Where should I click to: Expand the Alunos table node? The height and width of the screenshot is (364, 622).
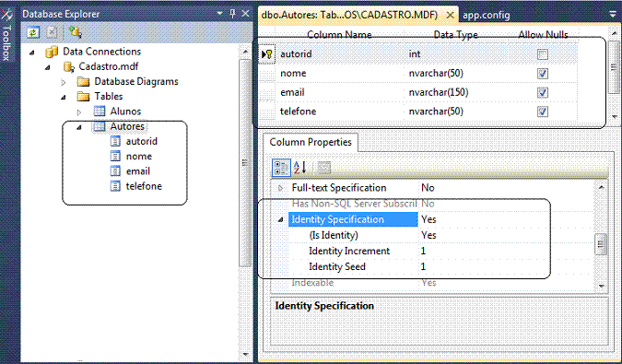click(79, 112)
